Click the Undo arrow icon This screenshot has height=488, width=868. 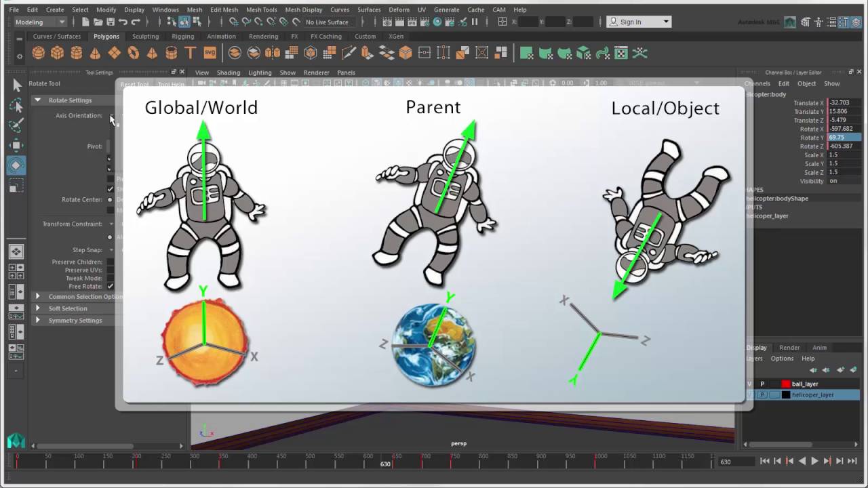pos(123,22)
